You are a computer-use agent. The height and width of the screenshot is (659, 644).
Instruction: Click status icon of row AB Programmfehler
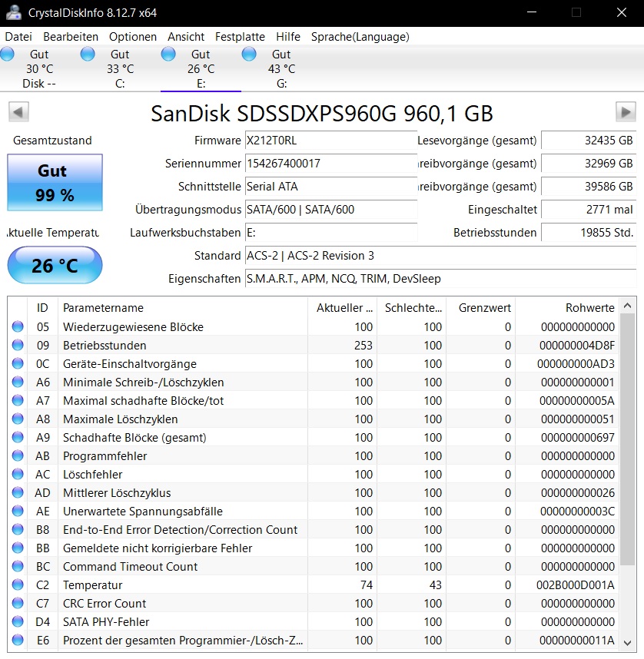(18, 455)
